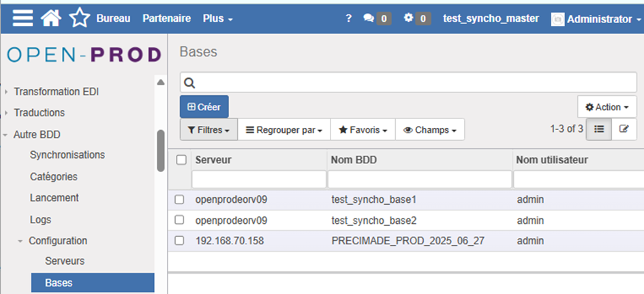Expand the Regrouper par dropdown
The width and height of the screenshot is (644, 294).
pyautogui.click(x=283, y=129)
